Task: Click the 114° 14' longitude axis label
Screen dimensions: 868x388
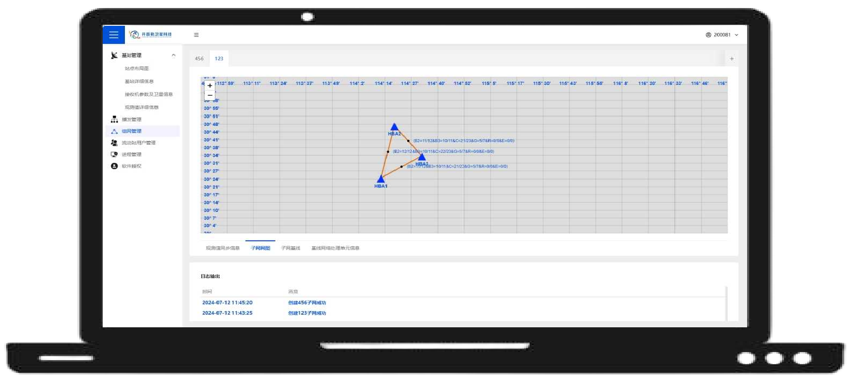Action: point(383,83)
